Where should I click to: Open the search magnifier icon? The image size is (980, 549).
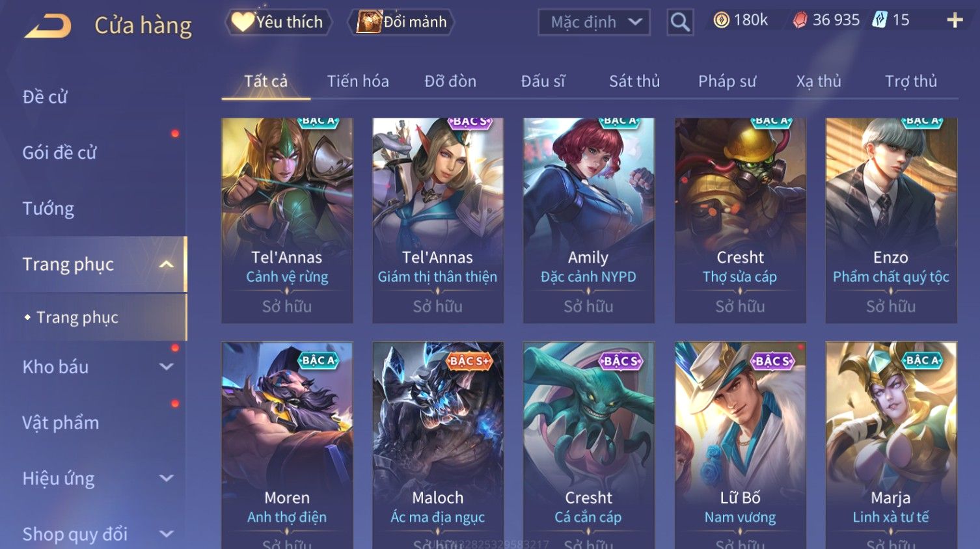680,23
